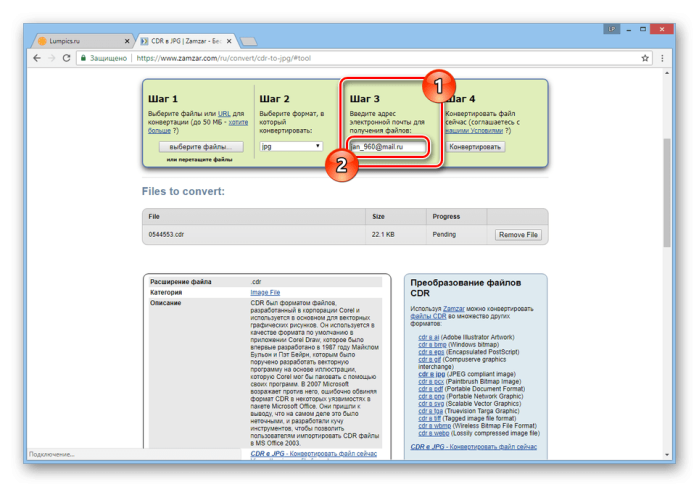Click the Конвертировать button
This screenshot has width=699, height=487.
pos(475,147)
